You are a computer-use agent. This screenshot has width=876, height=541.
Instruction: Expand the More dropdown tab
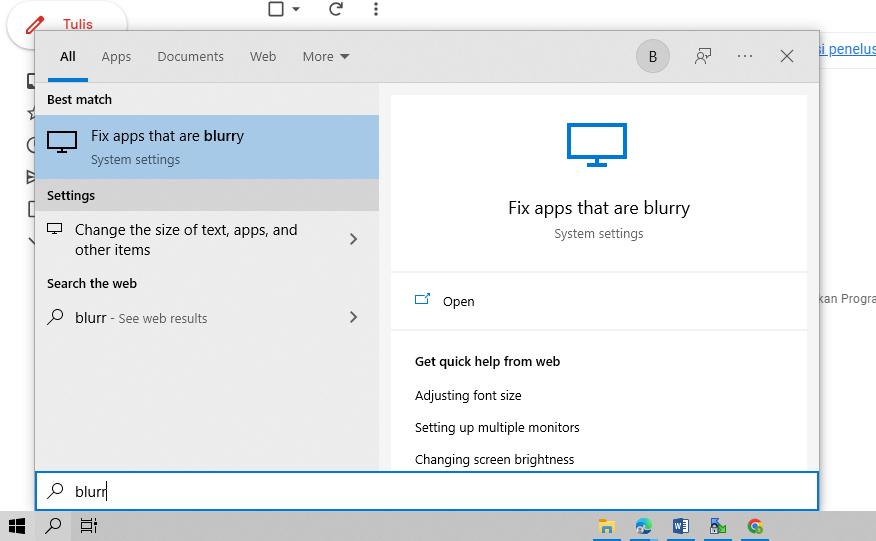coord(326,56)
